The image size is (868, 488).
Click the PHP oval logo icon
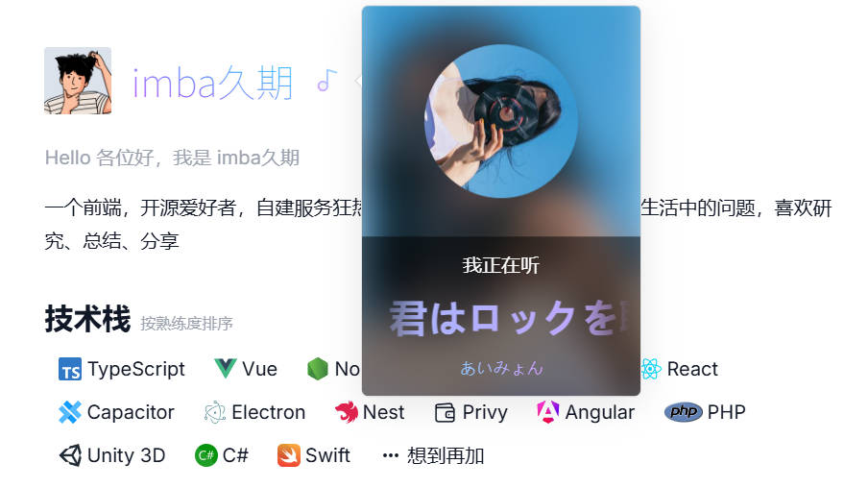point(684,412)
